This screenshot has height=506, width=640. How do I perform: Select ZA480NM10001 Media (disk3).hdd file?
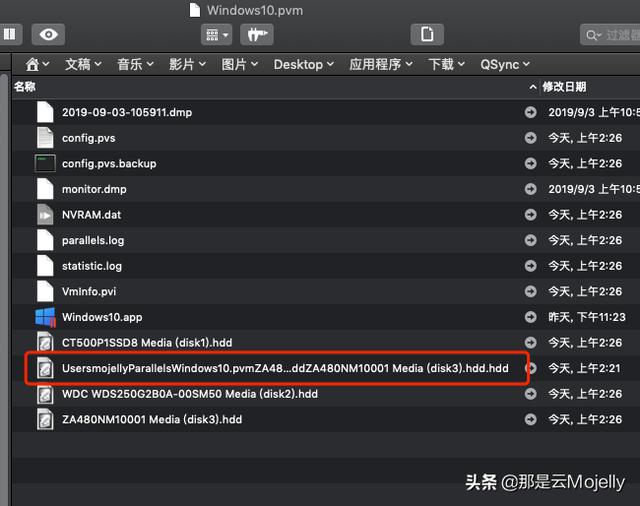click(152, 420)
